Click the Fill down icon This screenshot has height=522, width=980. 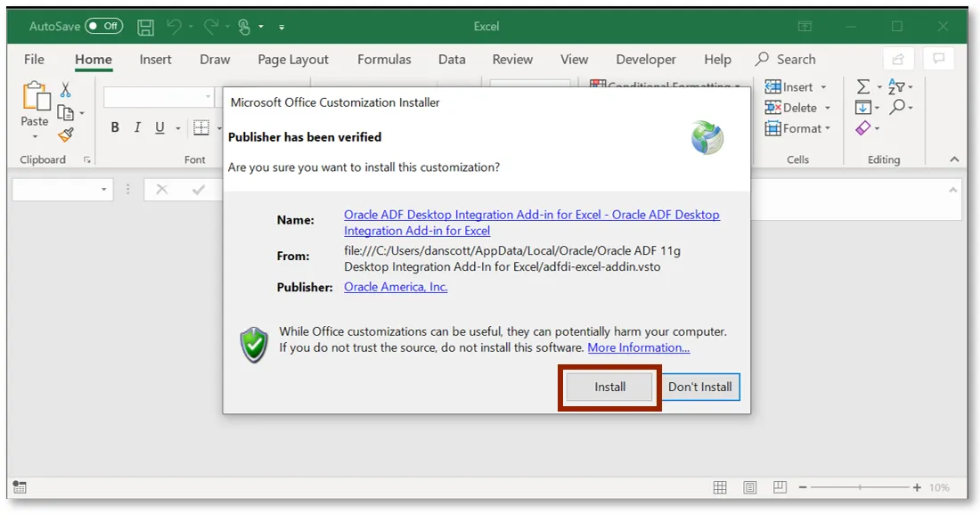click(x=862, y=108)
